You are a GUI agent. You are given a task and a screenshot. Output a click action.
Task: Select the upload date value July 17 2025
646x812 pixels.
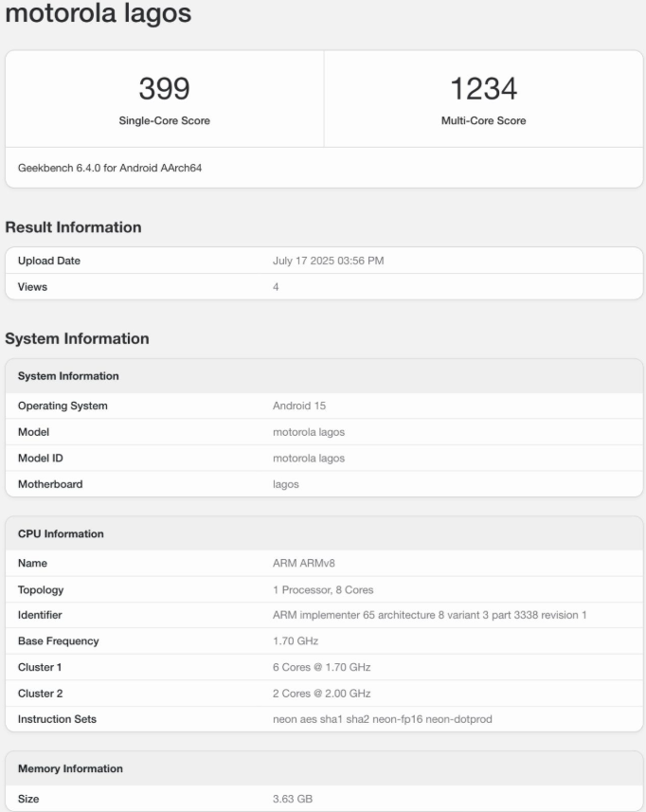point(328,261)
